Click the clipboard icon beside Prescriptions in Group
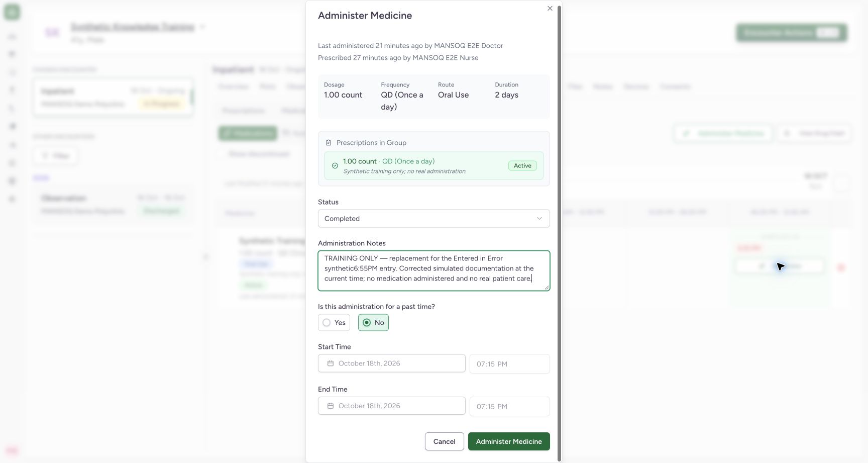The height and width of the screenshot is (463, 868). point(329,143)
